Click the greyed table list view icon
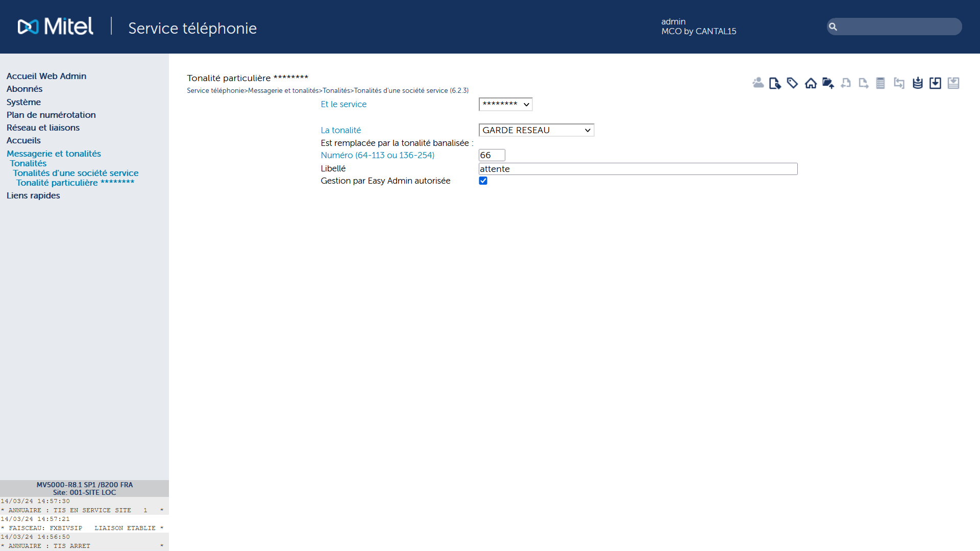This screenshot has width=980, height=551. pos(880,83)
